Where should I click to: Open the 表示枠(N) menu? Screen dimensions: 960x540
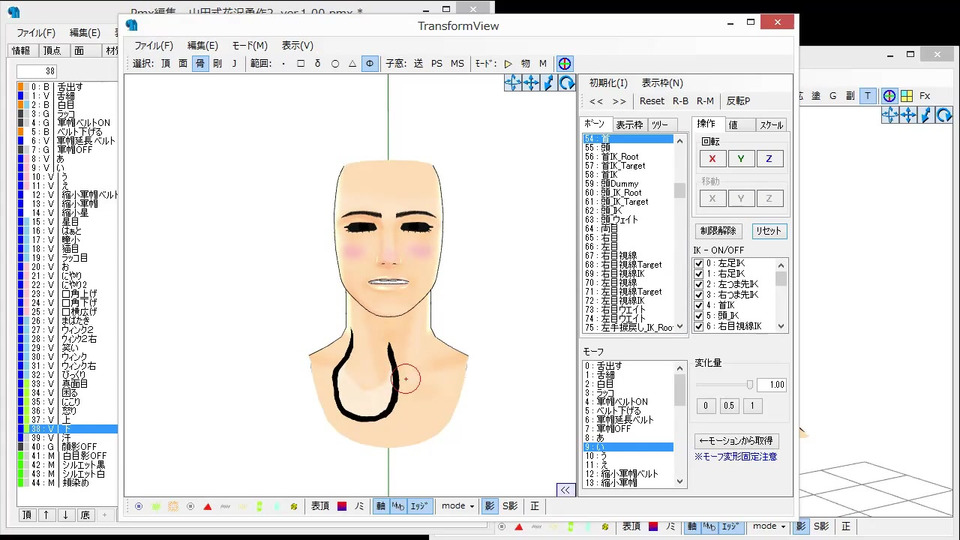point(662,83)
